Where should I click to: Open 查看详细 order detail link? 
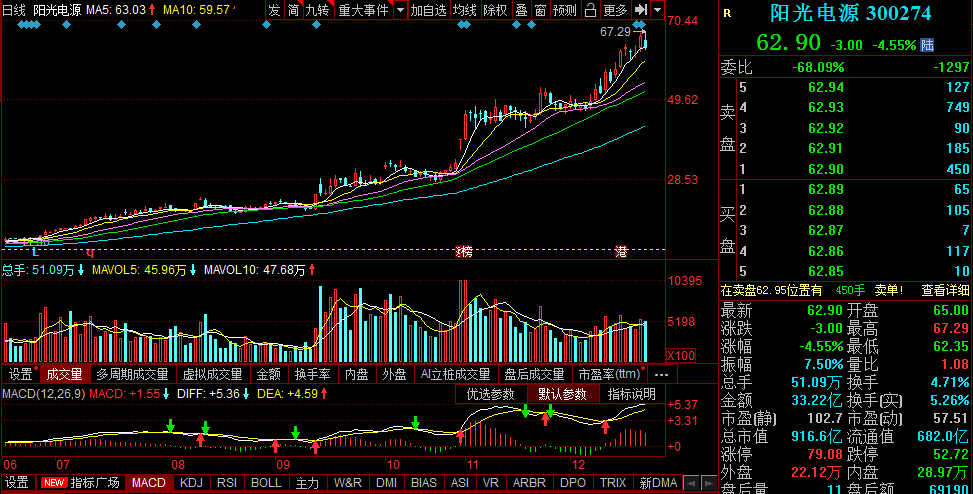pos(945,290)
